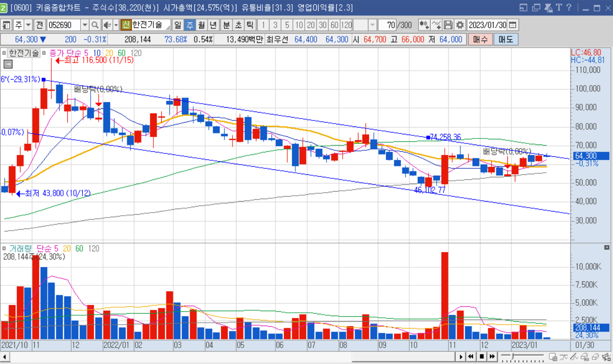Click the play replay button
The image size is (613, 364).
(x=461, y=357)
